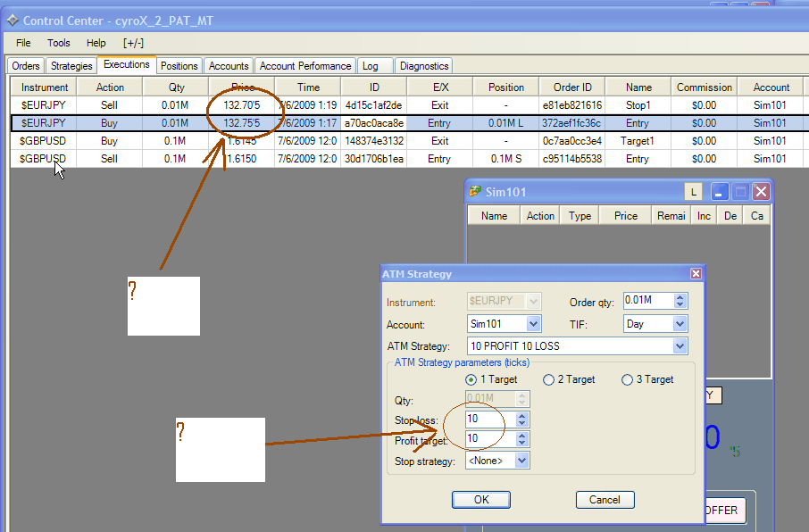This screenshot has height=532, width=809.
Task: Sort by the Commission column header
Action: [705, 87]
